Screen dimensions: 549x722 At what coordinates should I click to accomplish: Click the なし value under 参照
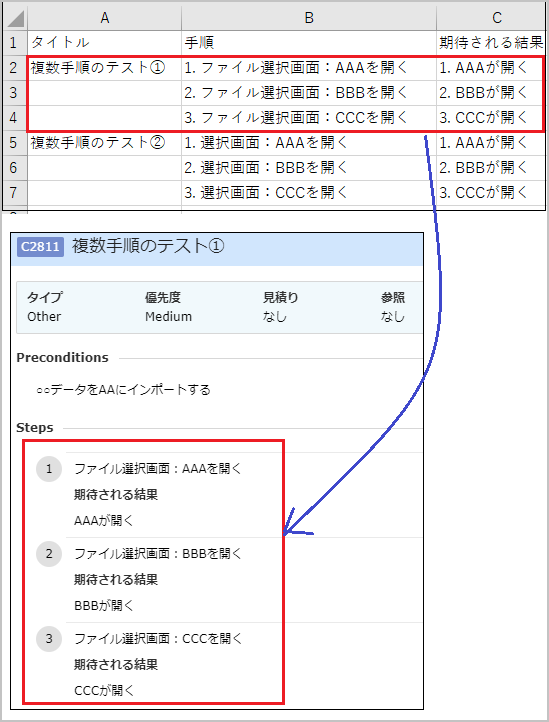tap(393, 317)
